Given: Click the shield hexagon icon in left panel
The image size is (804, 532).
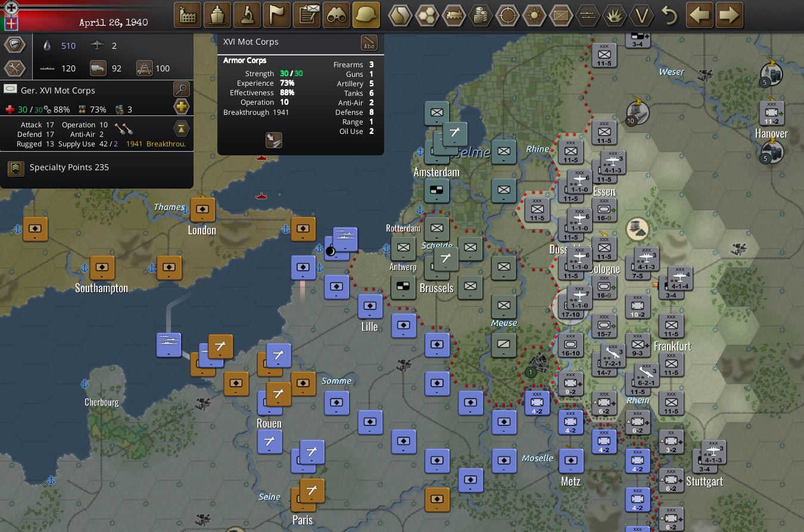Looking at the screenshot, I should click(x=15, y=45).
